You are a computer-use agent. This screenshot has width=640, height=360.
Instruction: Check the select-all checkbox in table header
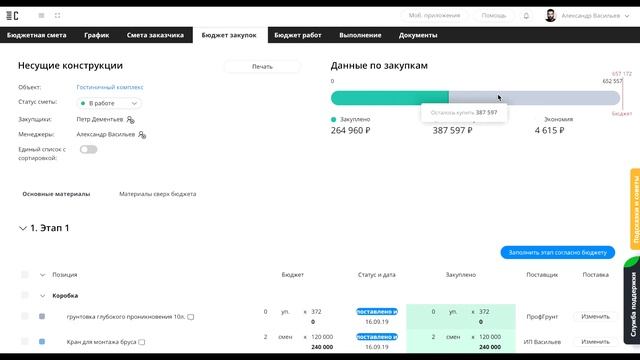tap(25, 275)
